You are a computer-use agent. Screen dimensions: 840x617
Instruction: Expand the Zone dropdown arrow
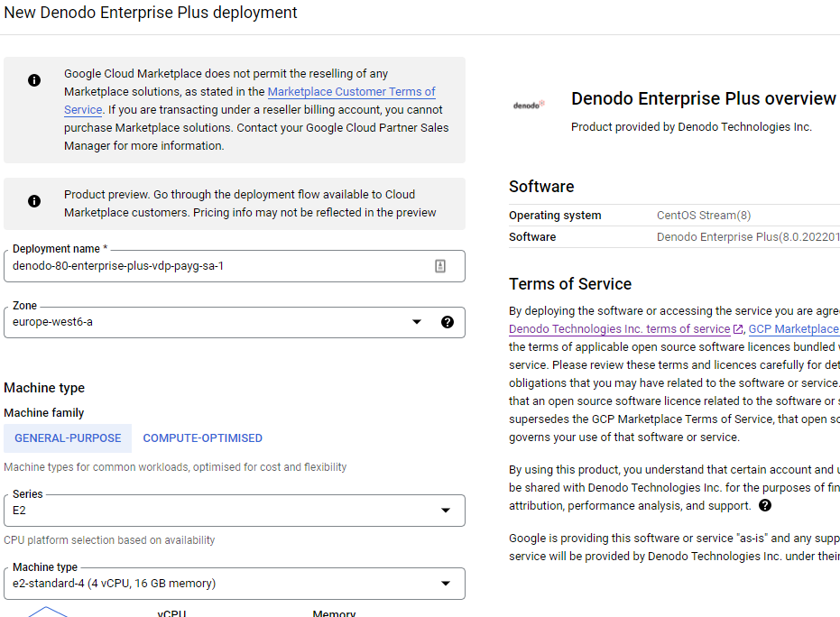point(417,322)
